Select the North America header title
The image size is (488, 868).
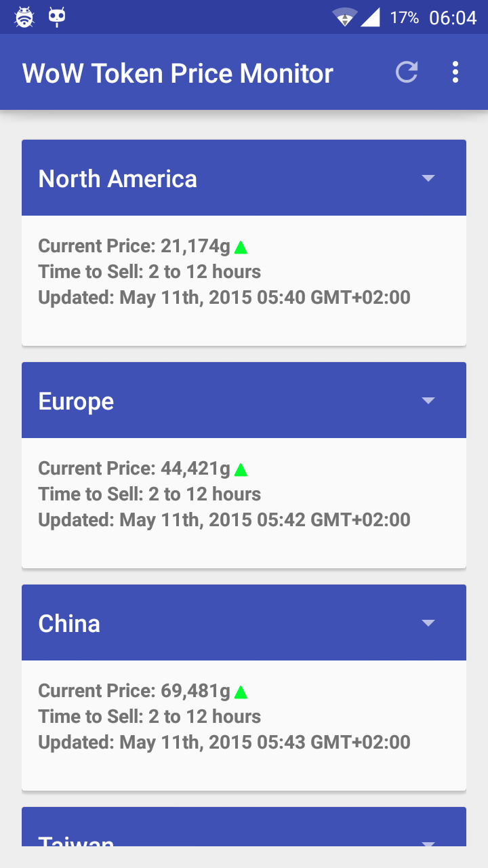[x=118, y=179]
